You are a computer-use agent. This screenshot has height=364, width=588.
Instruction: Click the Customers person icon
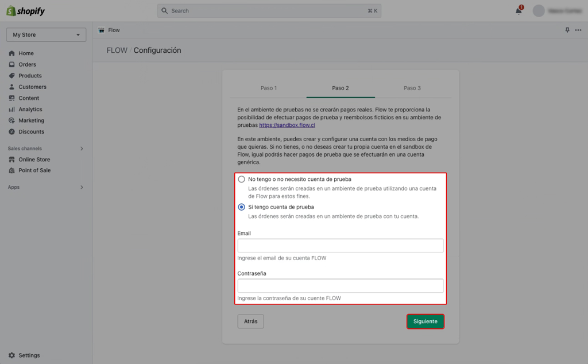(x=11, y=87)
